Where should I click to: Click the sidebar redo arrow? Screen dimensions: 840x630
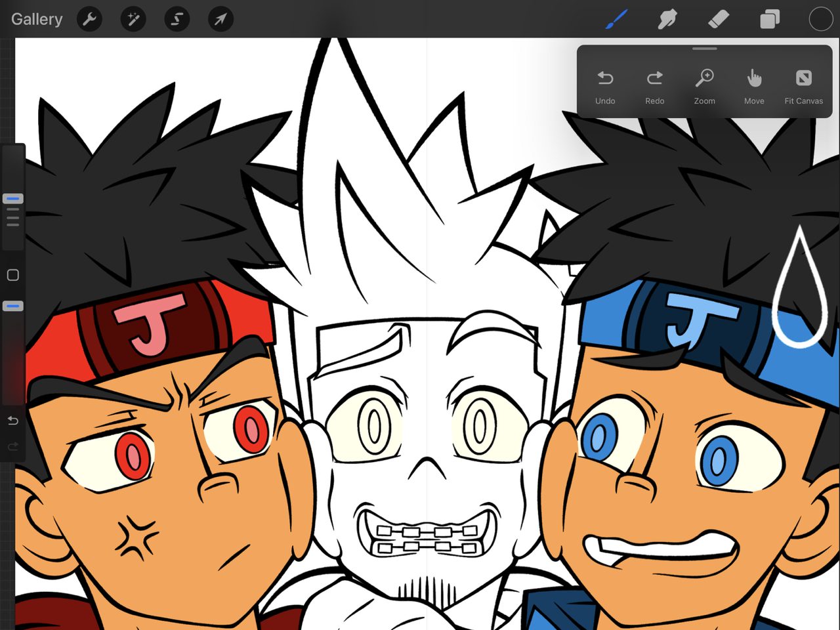[12, 447]
